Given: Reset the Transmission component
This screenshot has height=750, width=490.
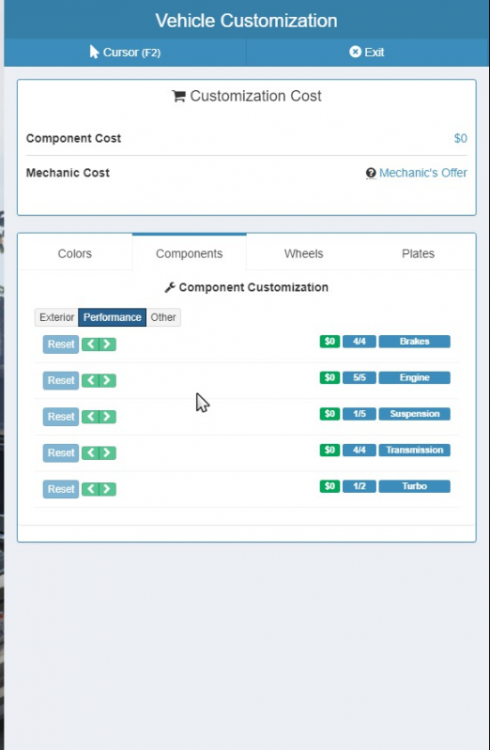Looking at the screenshot, I should tap(61, 453).
